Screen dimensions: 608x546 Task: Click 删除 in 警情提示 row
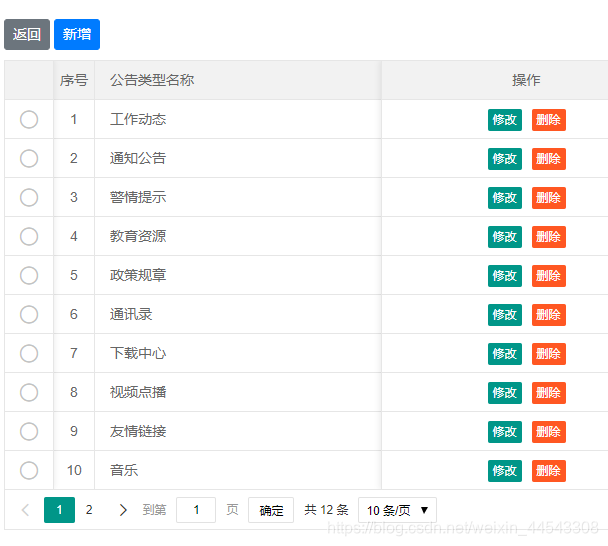coord(549,198)
